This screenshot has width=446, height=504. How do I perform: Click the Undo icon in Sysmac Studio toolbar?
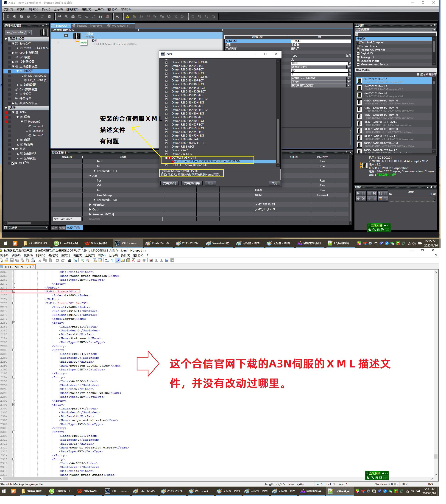(x=35, y=17)
